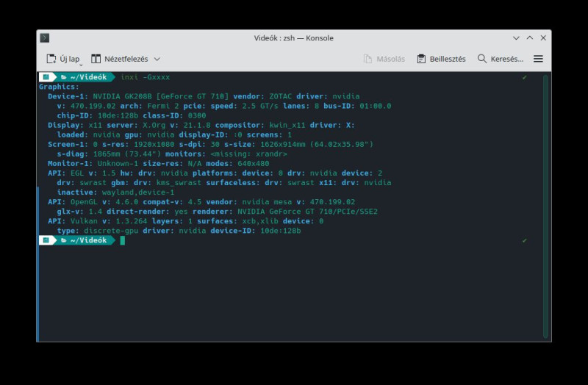Click driver version '470.199.02' after arch line
The width and height of the screenshot is (588, 385).
pyautogui.click(x=93, y=106)
